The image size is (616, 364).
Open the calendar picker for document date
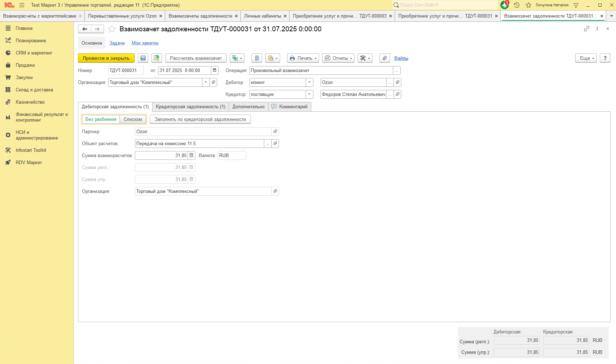click(x=215, y=71)
